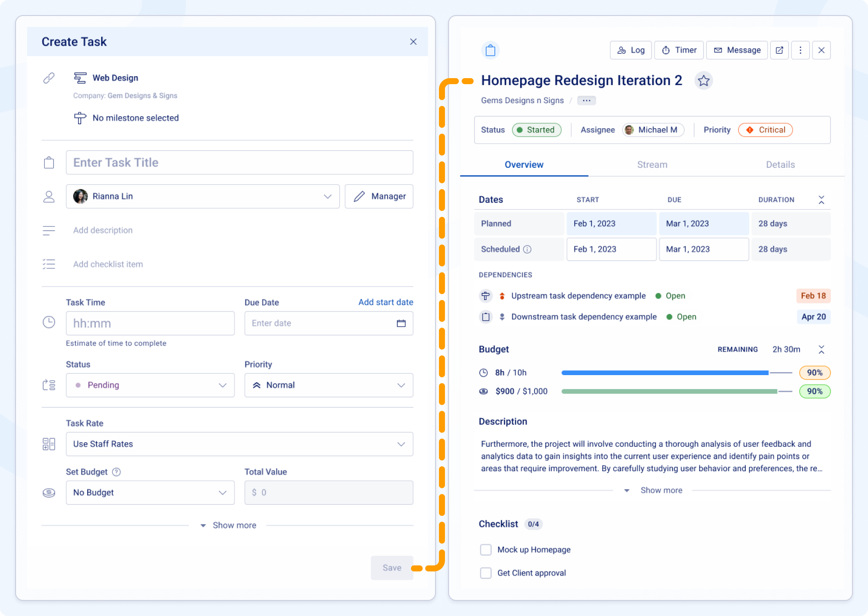Click the Add checklist item field
Image resolution: width=868 pixels, height=616 pixels.
[x=108, y=264]
